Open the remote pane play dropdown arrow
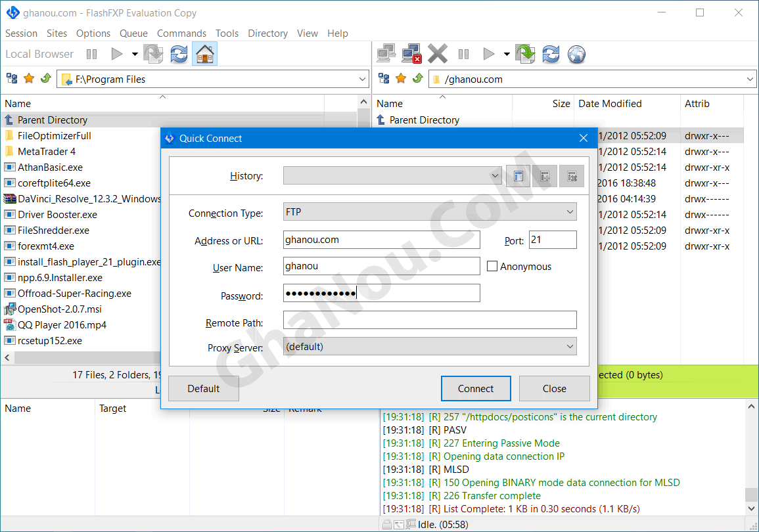The height and width of the screenshot is (532, 759). click(x=507, y=54)
